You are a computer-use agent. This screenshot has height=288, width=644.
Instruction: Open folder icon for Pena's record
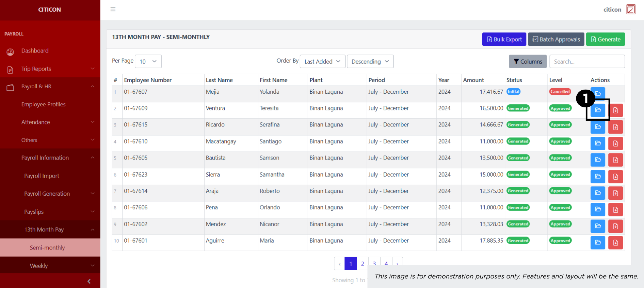pyautogui.click(x=598, y=209)
